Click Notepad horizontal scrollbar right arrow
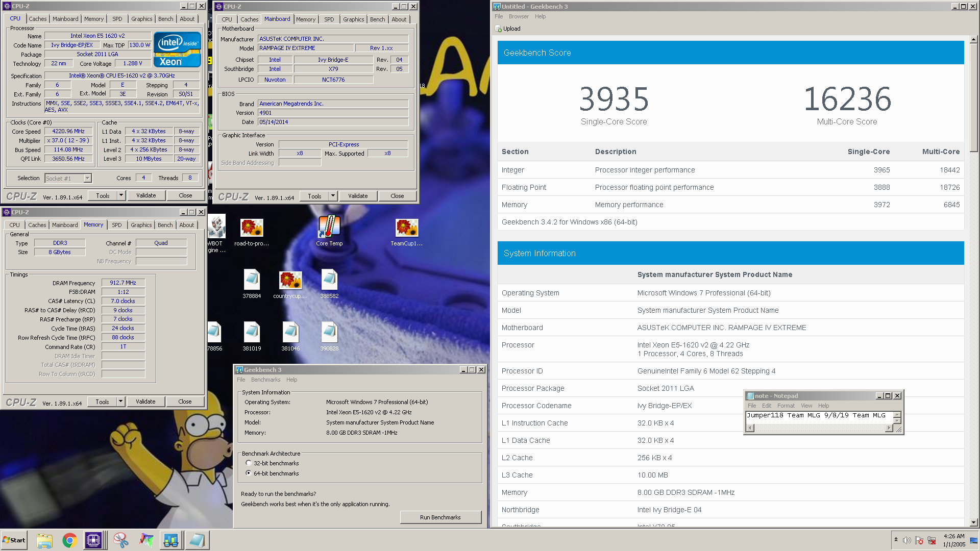This screenshot has width=980, height=551. (x=889, y=428)
